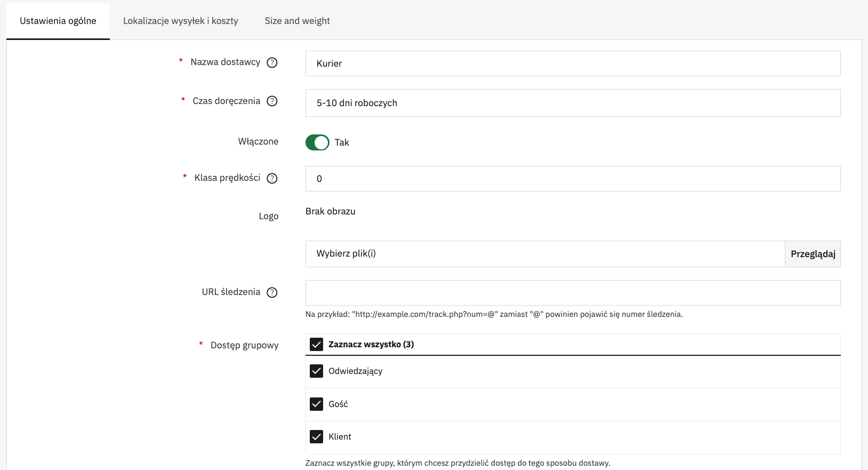Screen dimensions: 868x470
Task: Uncheck the Zaznacz wszystko (3) checkbox
Action: (x=317, y=345)
